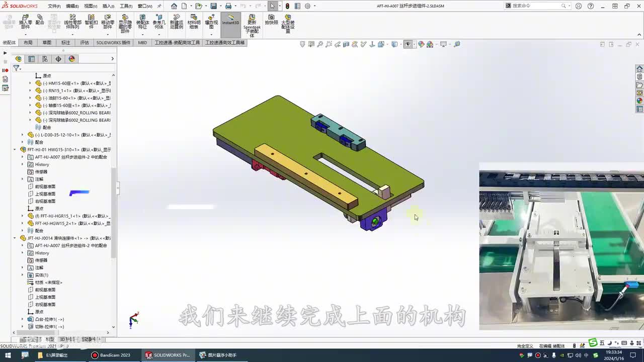Open Linear Component Pattern (线性零部件阵列) tool
Image resolution: width=644 pixels, height=362 pixels.
[x=72, y=21]
